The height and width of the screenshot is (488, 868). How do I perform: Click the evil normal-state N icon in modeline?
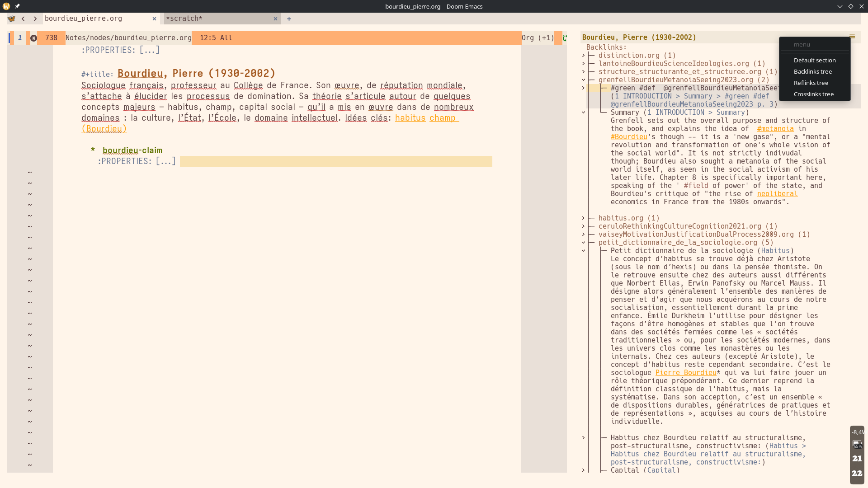(x=33, y=38)
